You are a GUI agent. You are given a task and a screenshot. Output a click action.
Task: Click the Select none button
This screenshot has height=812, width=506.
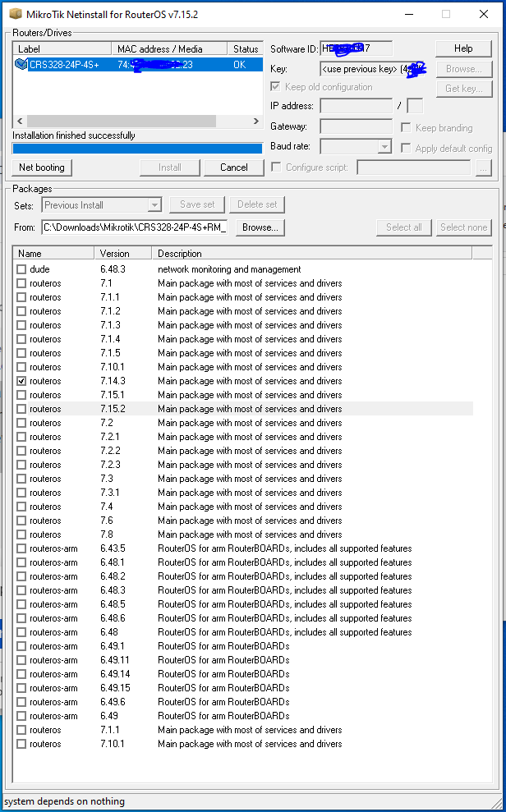463,227
